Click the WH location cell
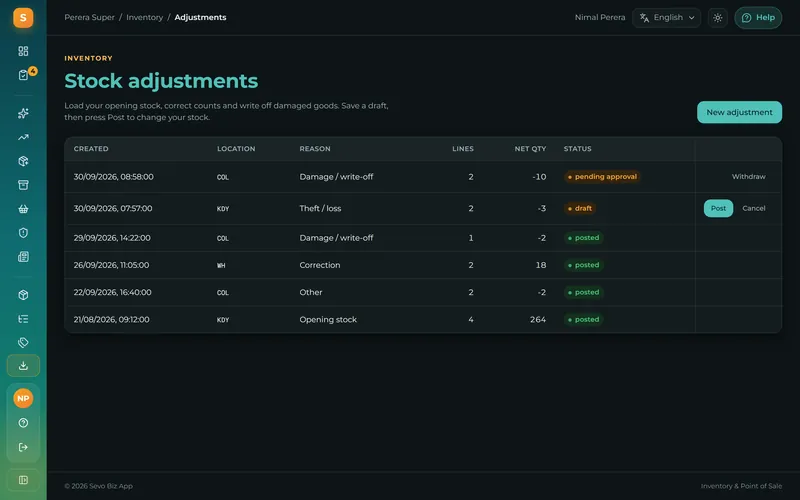 pos(221,265)
